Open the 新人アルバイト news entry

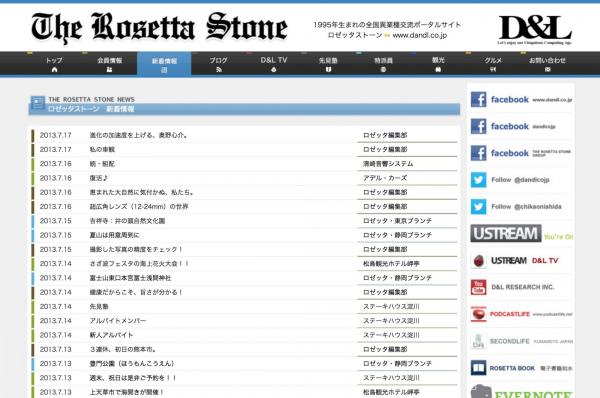pyautogui.click(x=111, y=335)
